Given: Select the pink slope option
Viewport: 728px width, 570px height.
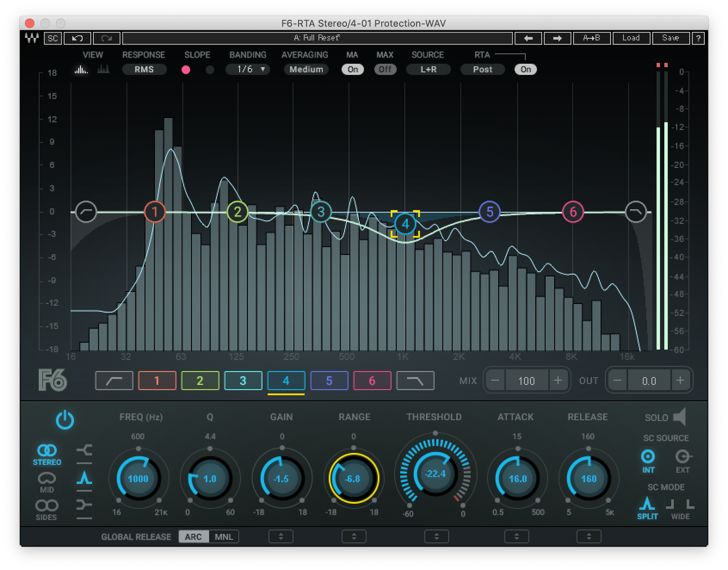Looking at the screenshot, I should pos(186,70).
